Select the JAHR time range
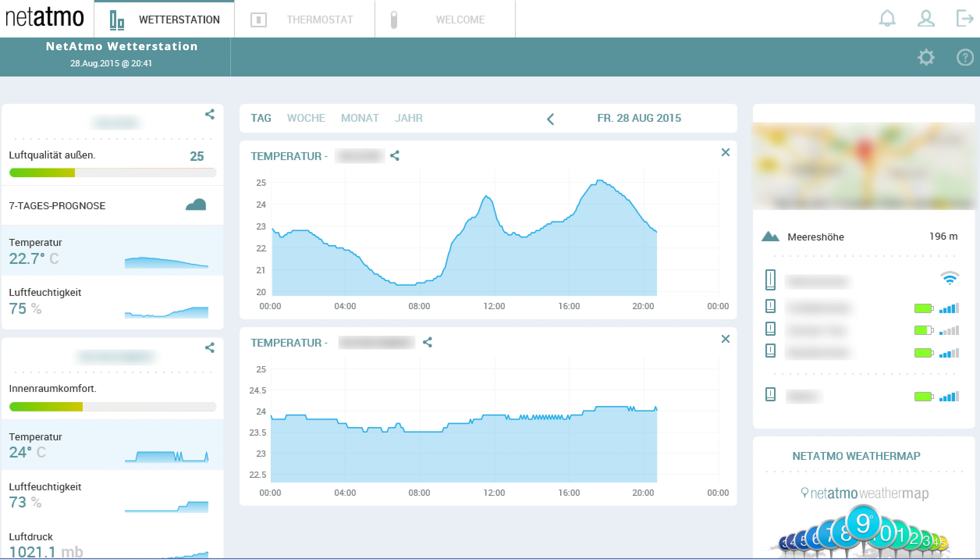980x559 pixels. pos(408,118)
